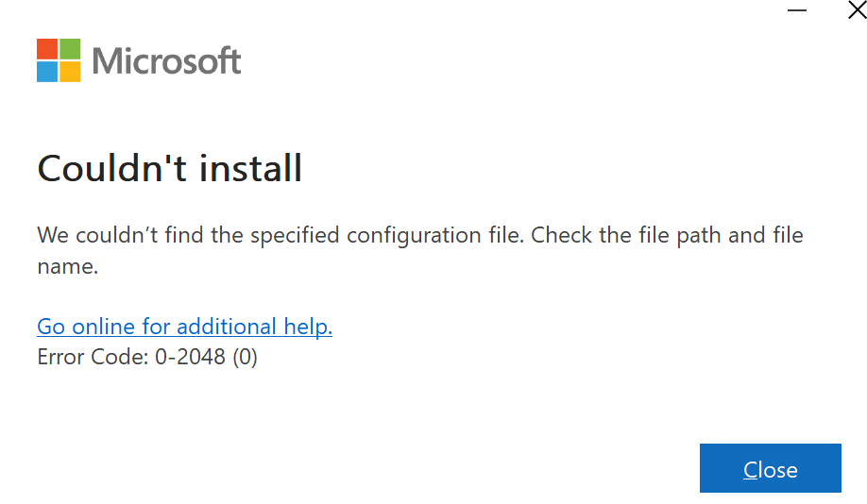Open the 'Go online for additional help' link

(185, 327)
